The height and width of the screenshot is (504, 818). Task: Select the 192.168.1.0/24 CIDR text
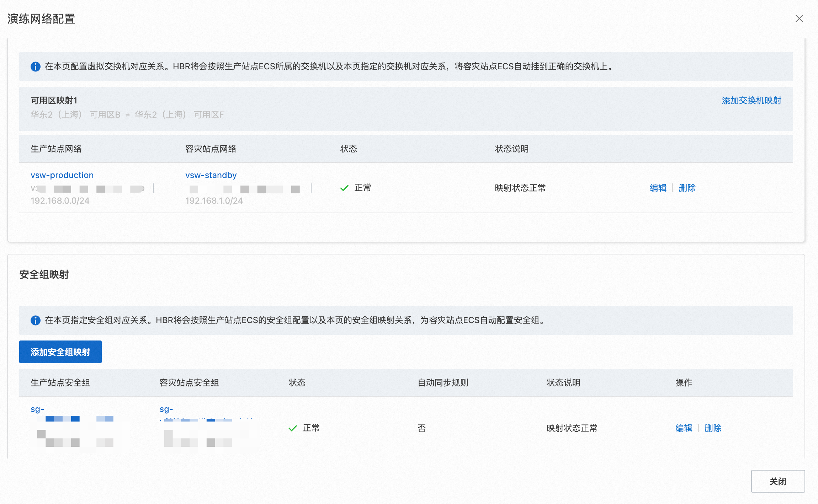214,201
